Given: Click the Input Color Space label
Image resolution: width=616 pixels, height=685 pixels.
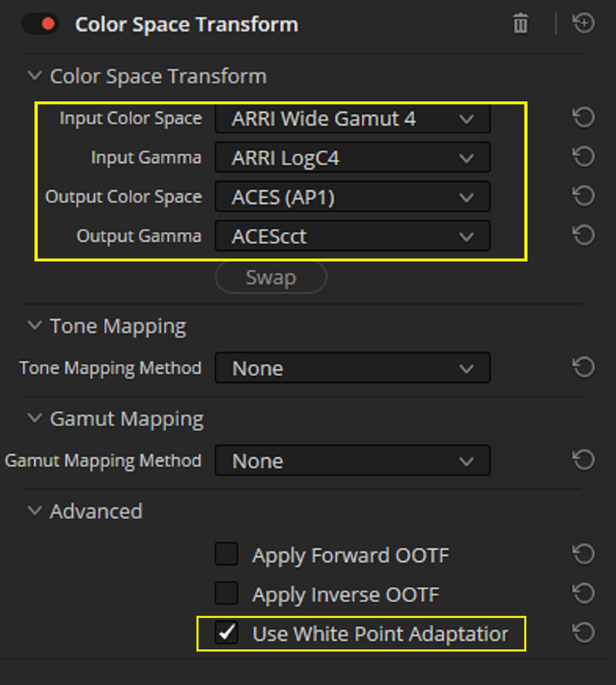Looking at the screenshot, I should 131,118.
